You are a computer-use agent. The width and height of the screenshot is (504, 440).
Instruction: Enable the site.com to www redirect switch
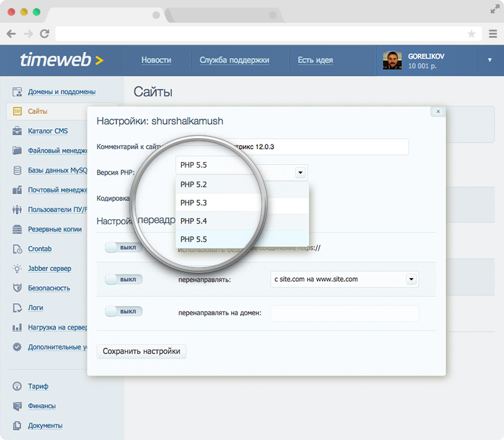pos(123,279)
